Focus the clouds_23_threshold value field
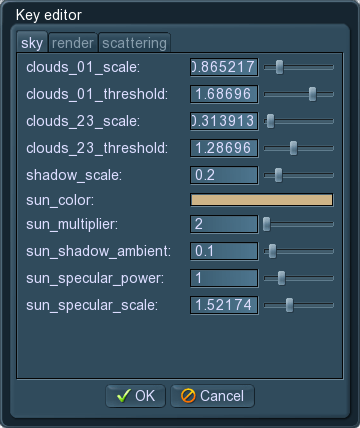 pyautogui.click(x=224, y=148)
